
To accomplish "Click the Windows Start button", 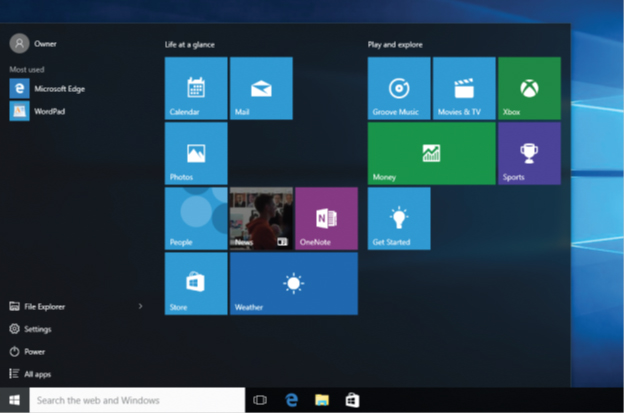I will [x=14, y=400].
